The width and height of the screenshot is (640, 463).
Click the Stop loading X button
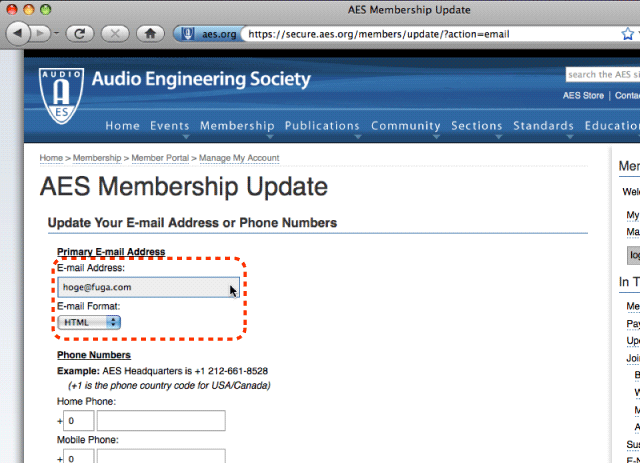(x=115, y=33)
